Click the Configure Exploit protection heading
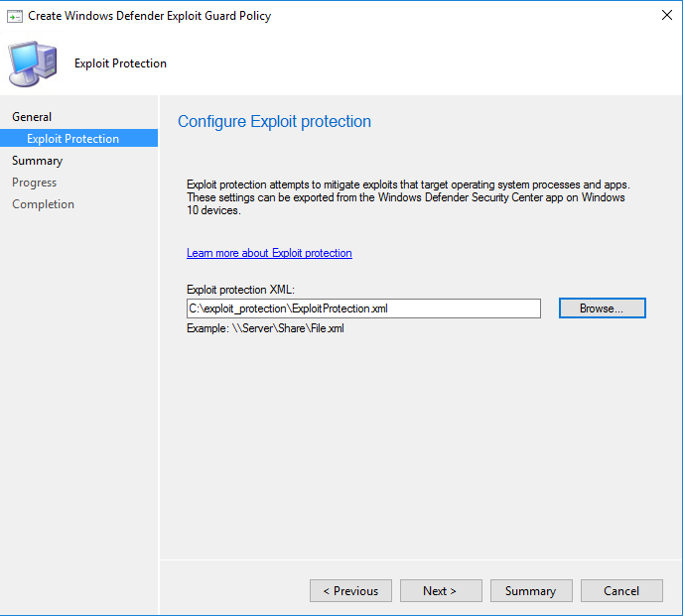This screenshot has width=683, height=616. click(x=274, y=122)
